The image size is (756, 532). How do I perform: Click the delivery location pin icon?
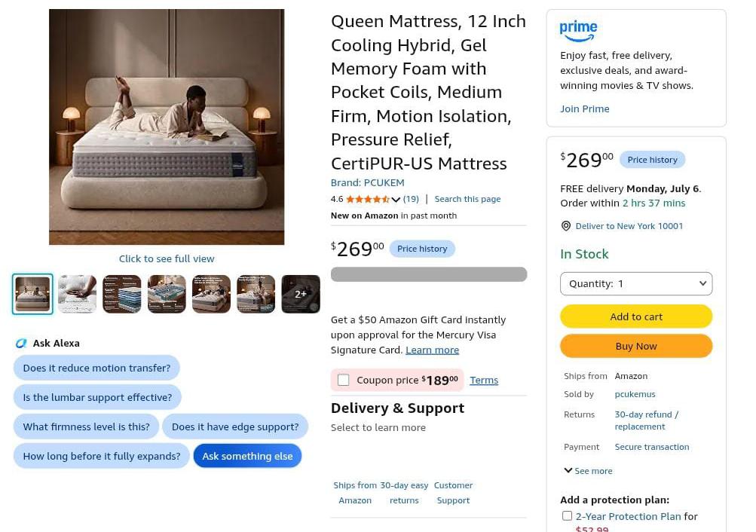(566, 226)
